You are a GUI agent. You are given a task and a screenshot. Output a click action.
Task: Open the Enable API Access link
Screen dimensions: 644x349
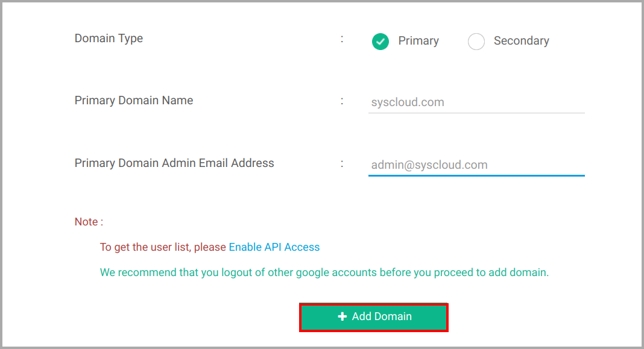(x=274, y=247)
